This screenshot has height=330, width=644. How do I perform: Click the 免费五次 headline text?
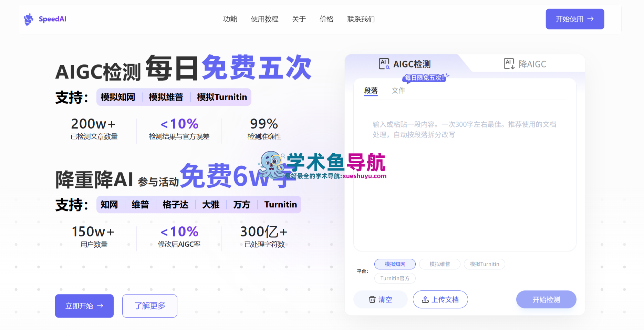(257, 68)
